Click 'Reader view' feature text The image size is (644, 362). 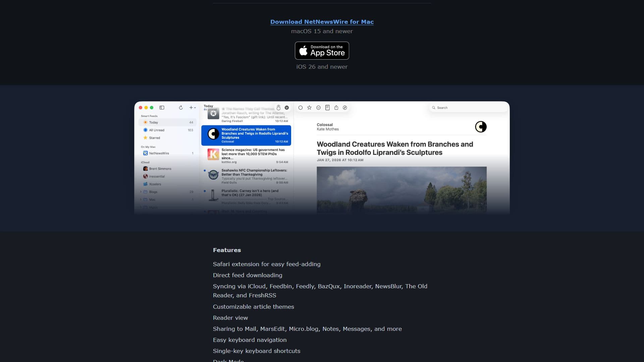230,318
